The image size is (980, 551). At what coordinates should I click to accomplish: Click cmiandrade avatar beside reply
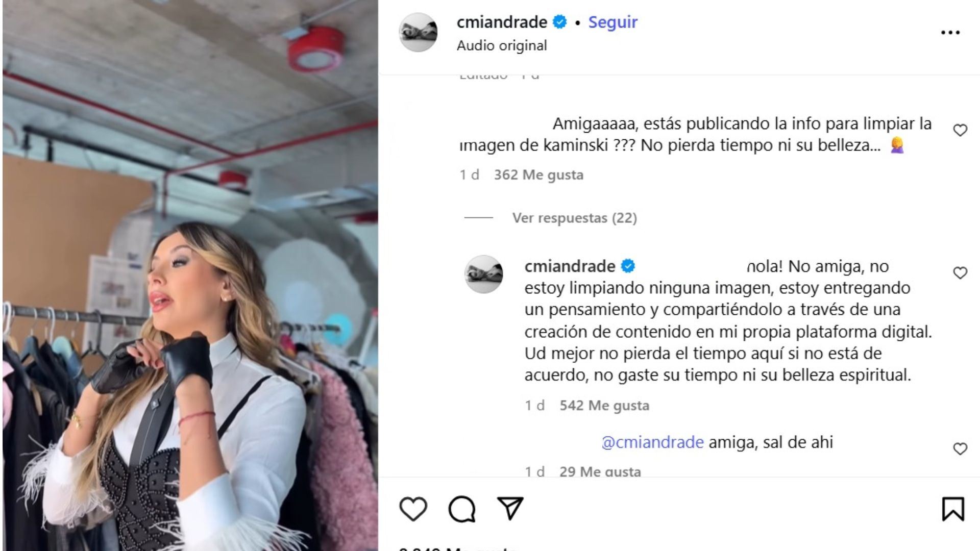point(483,274)
